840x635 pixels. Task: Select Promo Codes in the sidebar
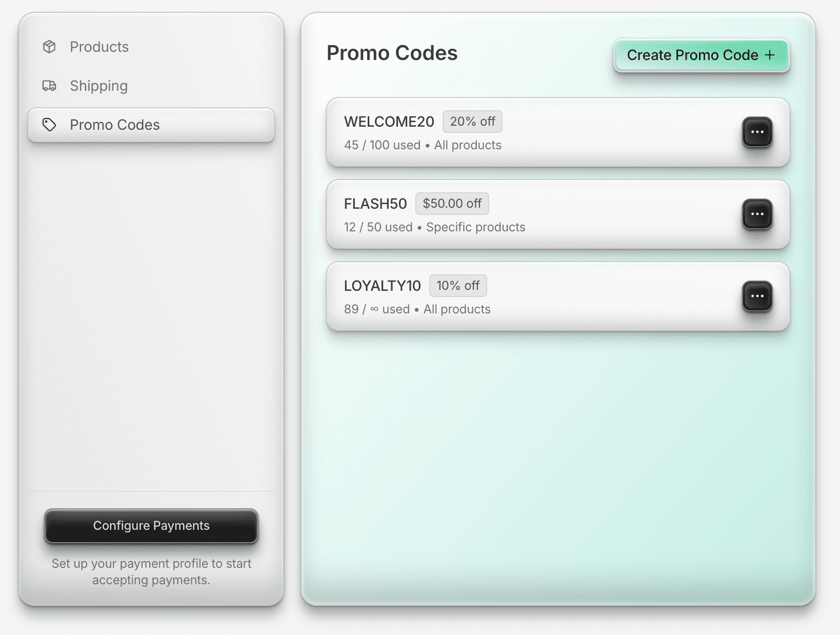[x=114, y=124]
